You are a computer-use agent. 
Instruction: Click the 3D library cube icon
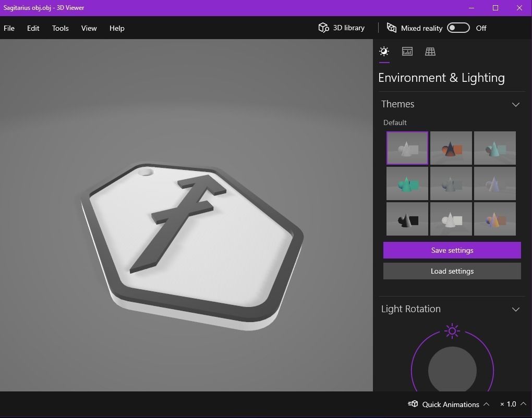[323, 28]
